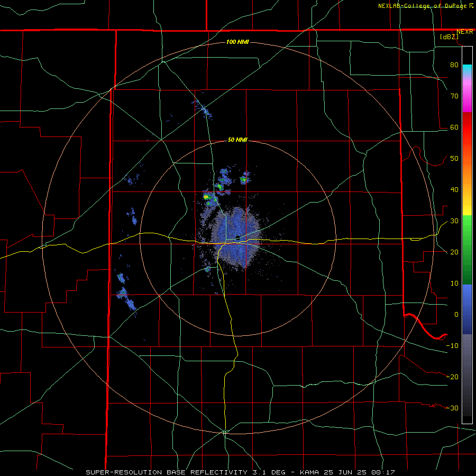
Task: Click the [dBZ] legend unit label
Action: point(449,37)
